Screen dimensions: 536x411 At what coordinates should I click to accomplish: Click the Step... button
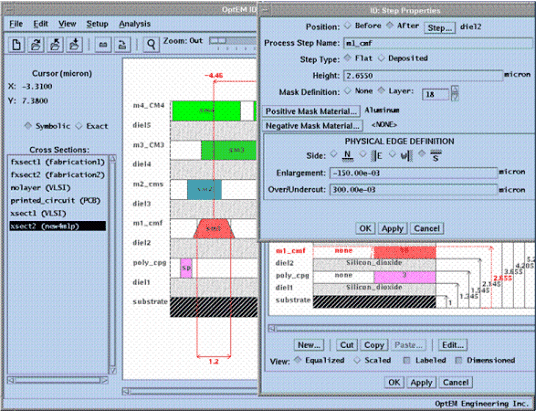tap(440, 28)
